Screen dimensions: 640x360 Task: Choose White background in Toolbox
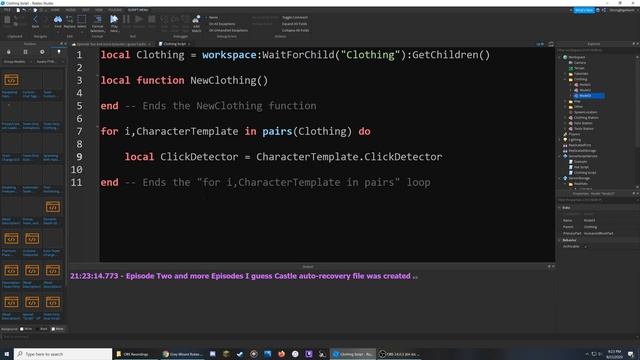26,329
